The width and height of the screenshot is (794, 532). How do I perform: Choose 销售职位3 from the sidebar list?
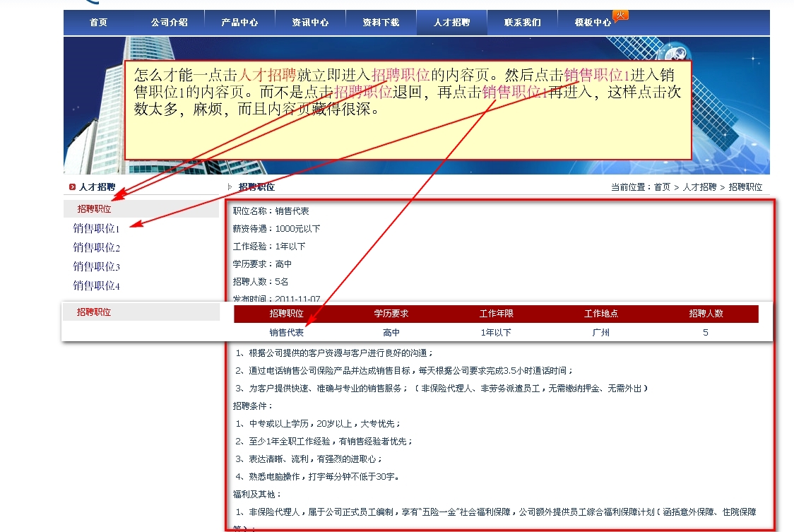click(x=97, y=266)
